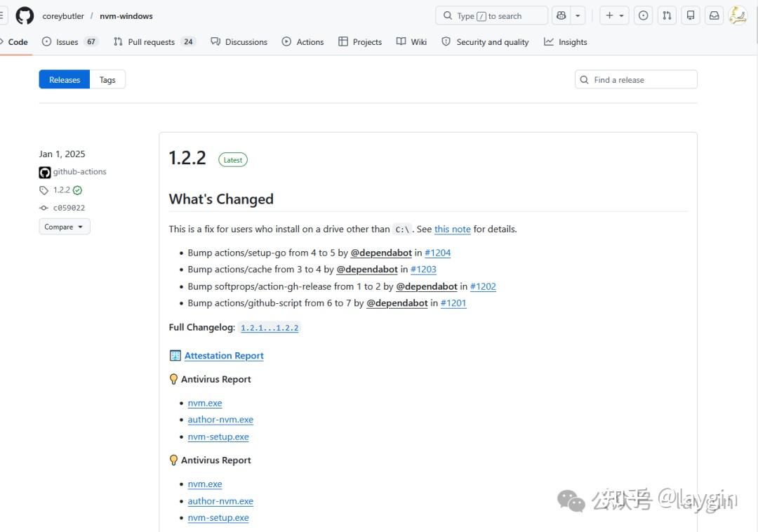
Task: Focus the Find a release field
Action: (x=636, y=80)
